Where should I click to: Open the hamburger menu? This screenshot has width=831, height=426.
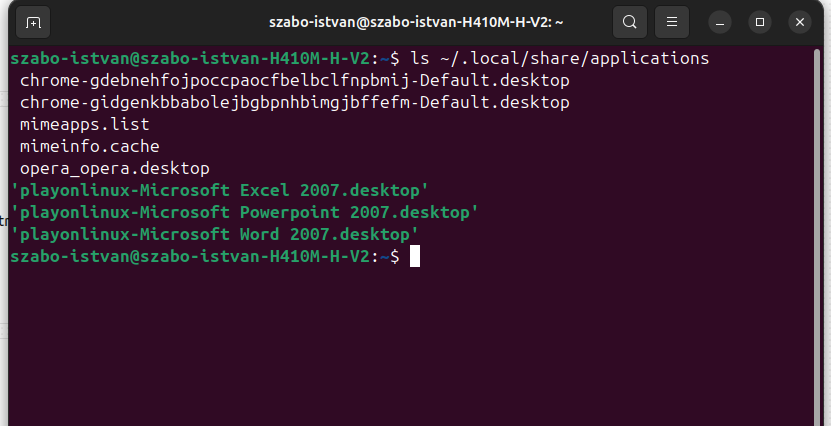tap(673, 21)
